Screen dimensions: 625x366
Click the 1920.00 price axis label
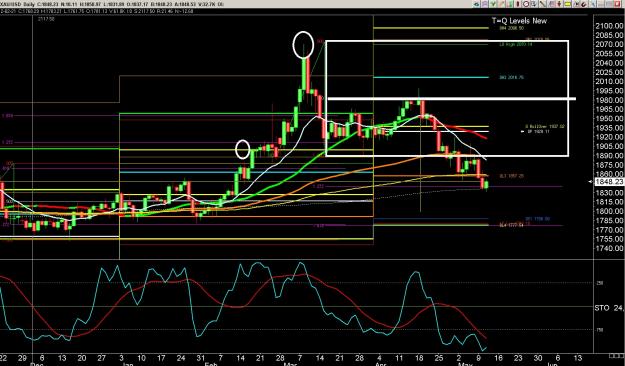click(x=609, y=137)
